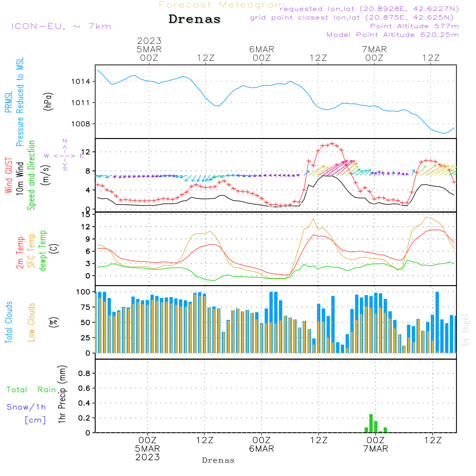Select the "7MAR" date above the pressure chart
The image size is (476, 476).
pos(374,50)
